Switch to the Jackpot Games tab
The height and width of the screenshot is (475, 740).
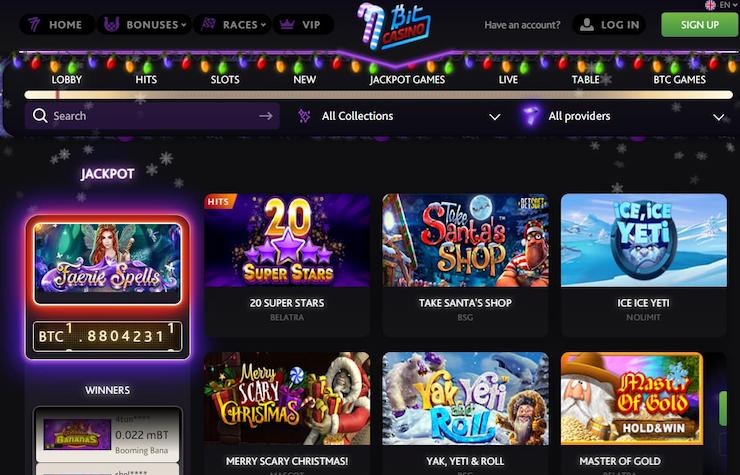(x=407, y=79)
